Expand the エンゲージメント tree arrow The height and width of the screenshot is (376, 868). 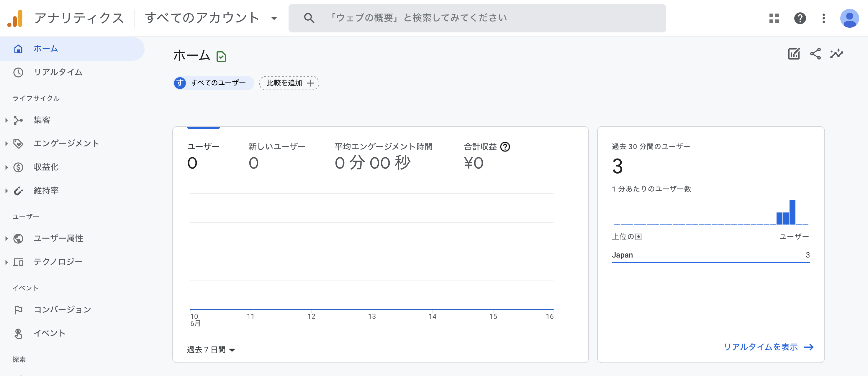tap(6, 144)
